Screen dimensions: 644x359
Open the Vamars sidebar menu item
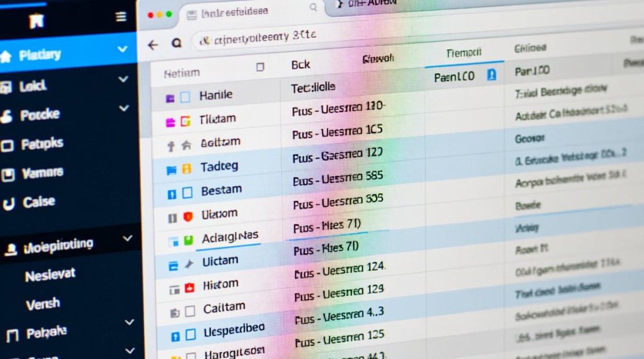(42, 173)
